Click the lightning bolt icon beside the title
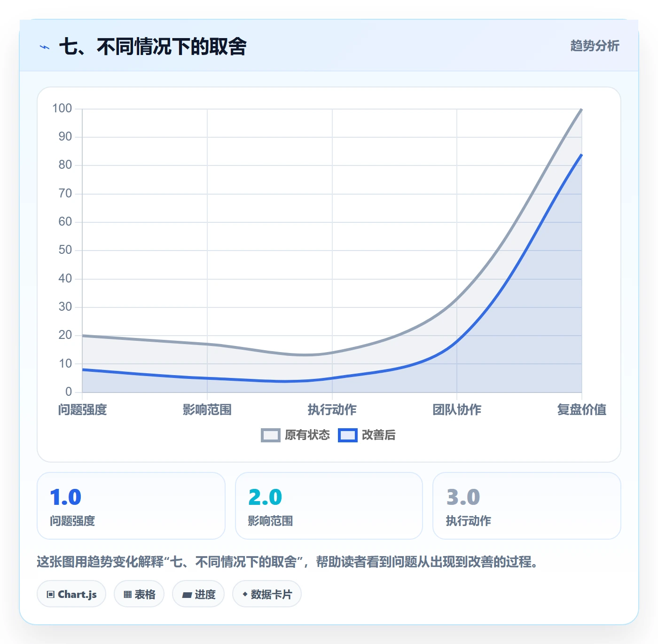The height and width of the screenshot is (644, 658). pos(45,47)
